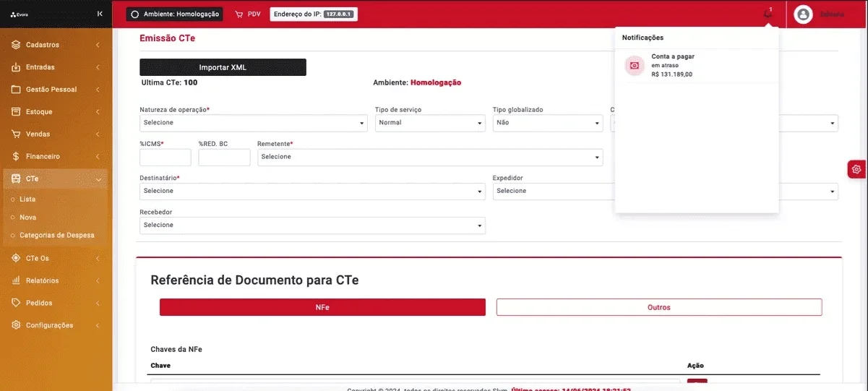This screenshot has width=868, height=391.
Task: Open the Relatórios menu
Action: (x=56, y=280)
